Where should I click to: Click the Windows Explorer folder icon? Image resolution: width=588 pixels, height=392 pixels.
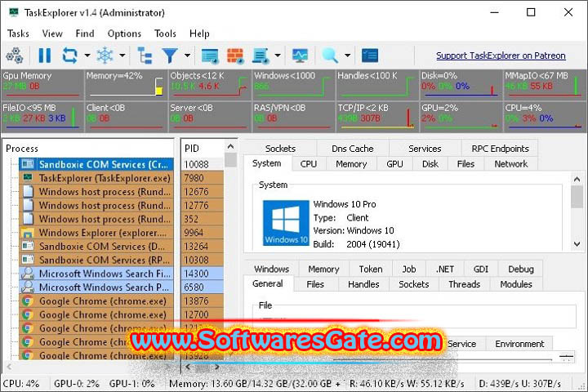point(28,233)
